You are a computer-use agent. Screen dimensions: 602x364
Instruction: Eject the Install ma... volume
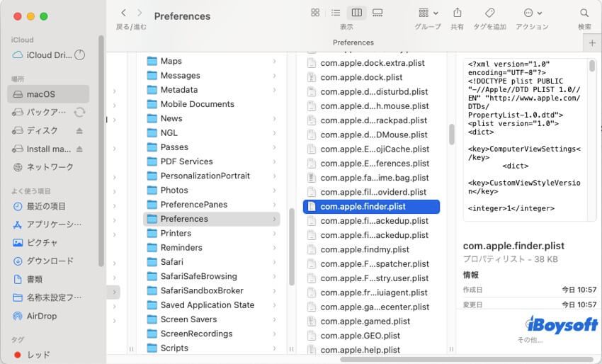coord(79,149)
